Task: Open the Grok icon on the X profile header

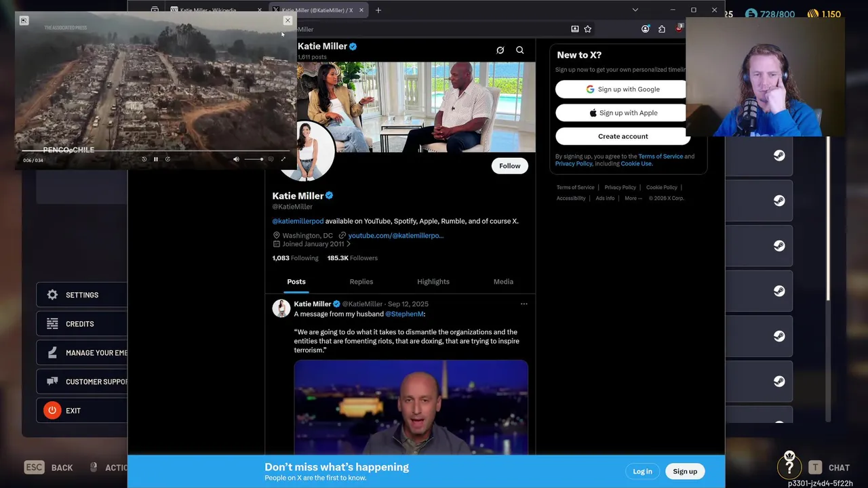Action: click(500, 50)
